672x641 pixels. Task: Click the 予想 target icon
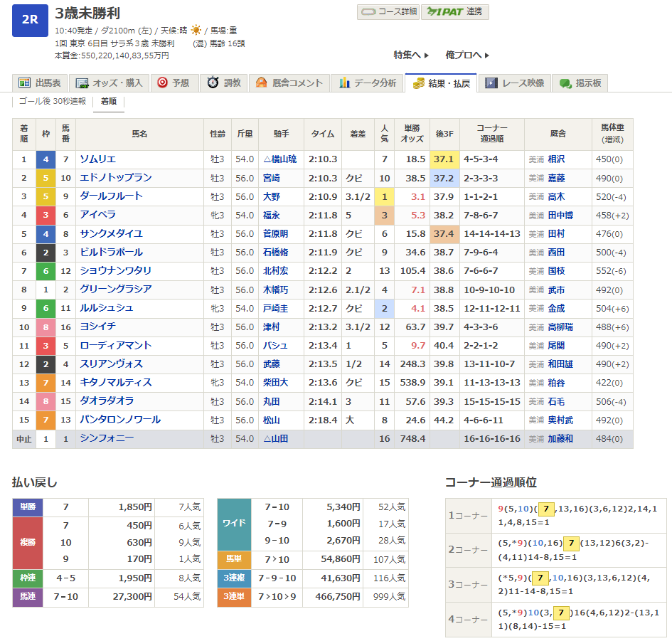point(162,83)
